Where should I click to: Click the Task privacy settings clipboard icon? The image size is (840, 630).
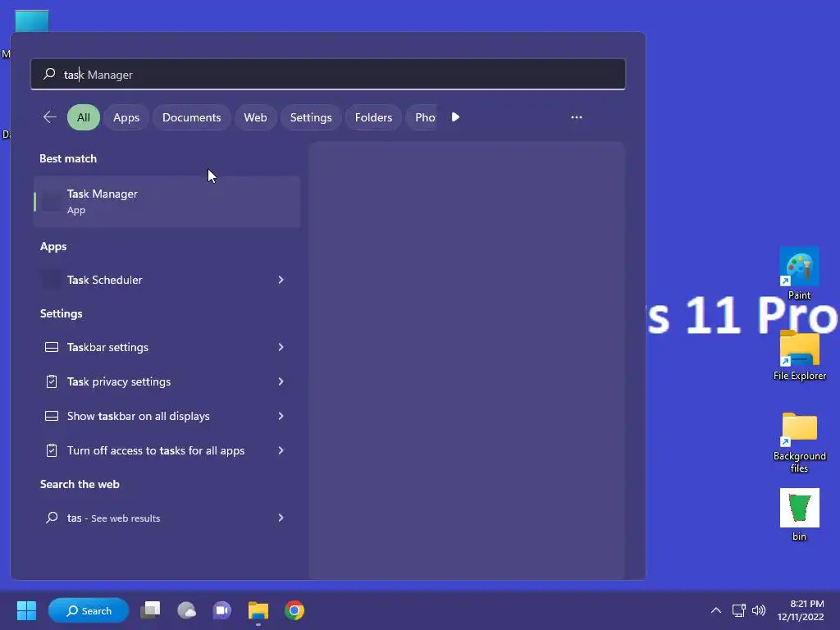(x=52, y=381)
